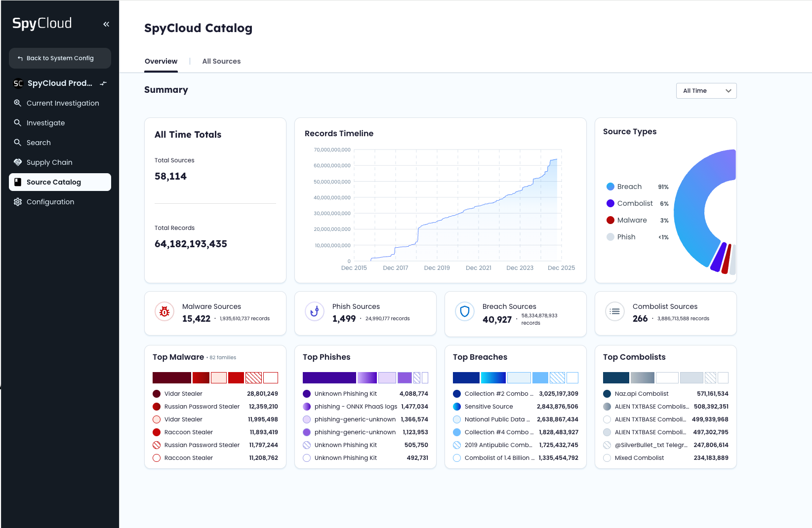This screenshot has height=528, width=812.
Task: Click the Search magnifier icon in sidebar
Action: [18, 143]
